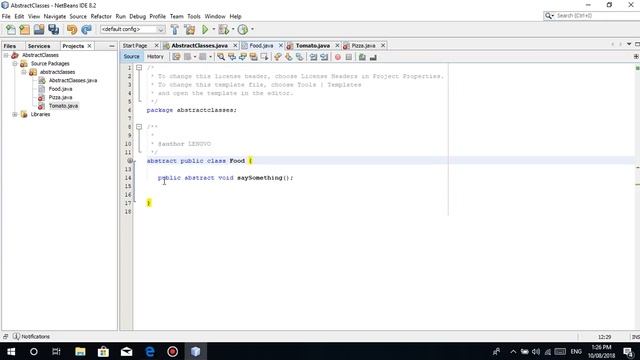
Task: Open the default config combo box
Action: tap(133, 29)
